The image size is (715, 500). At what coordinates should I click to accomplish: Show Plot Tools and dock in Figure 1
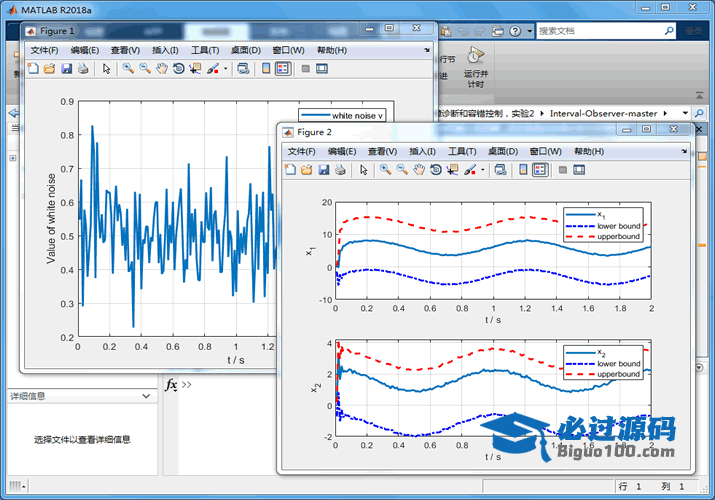322,69
